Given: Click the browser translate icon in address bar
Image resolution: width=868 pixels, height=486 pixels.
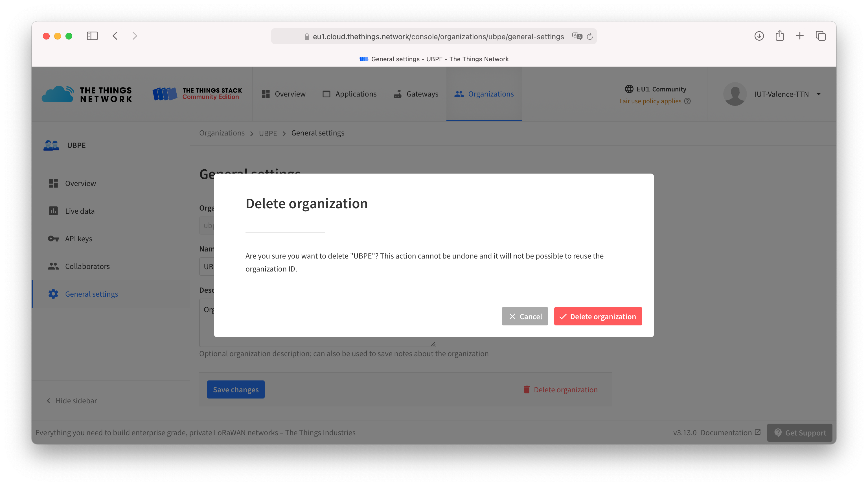Looking at the screenshot, I should [577, 36].
